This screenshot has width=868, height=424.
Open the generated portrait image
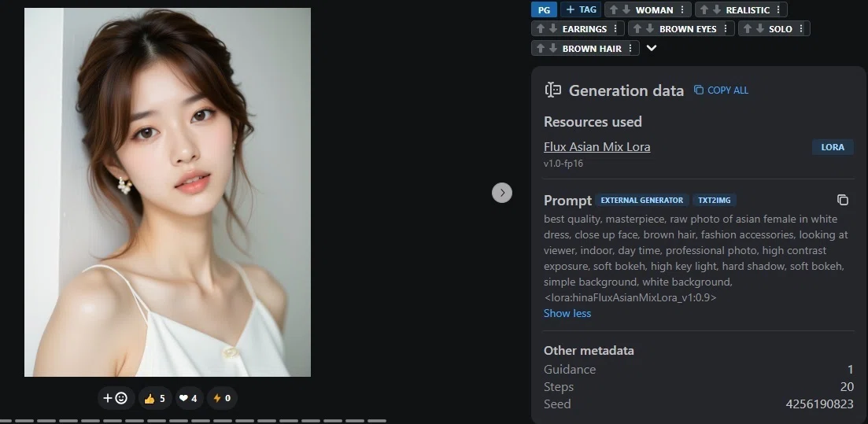[x=167, y=192]
